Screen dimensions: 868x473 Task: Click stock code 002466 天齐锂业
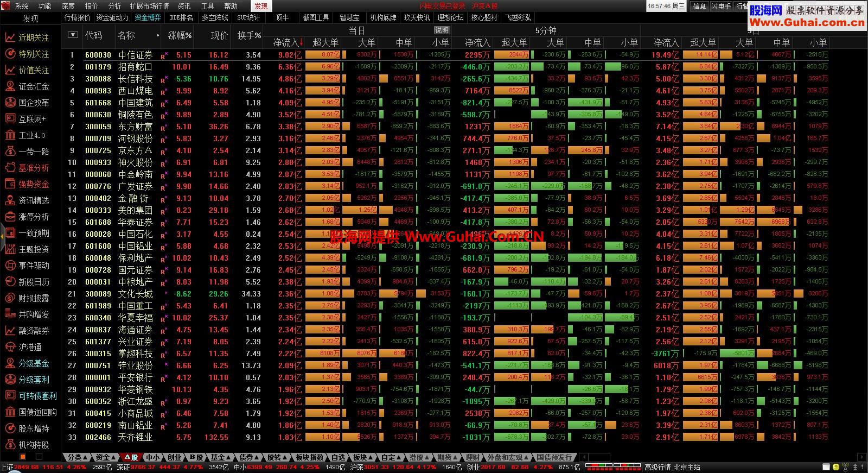(x=98, y=437)
